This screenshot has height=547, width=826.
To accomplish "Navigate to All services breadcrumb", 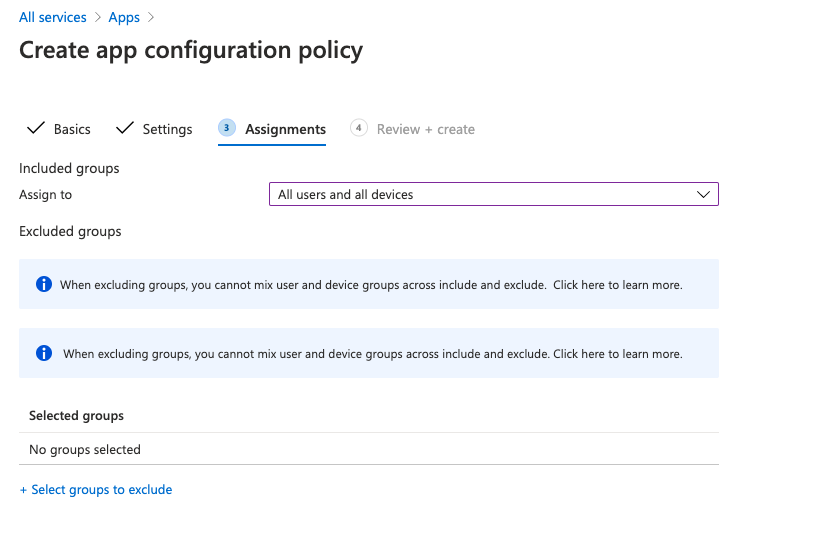I will pos(53,18).
